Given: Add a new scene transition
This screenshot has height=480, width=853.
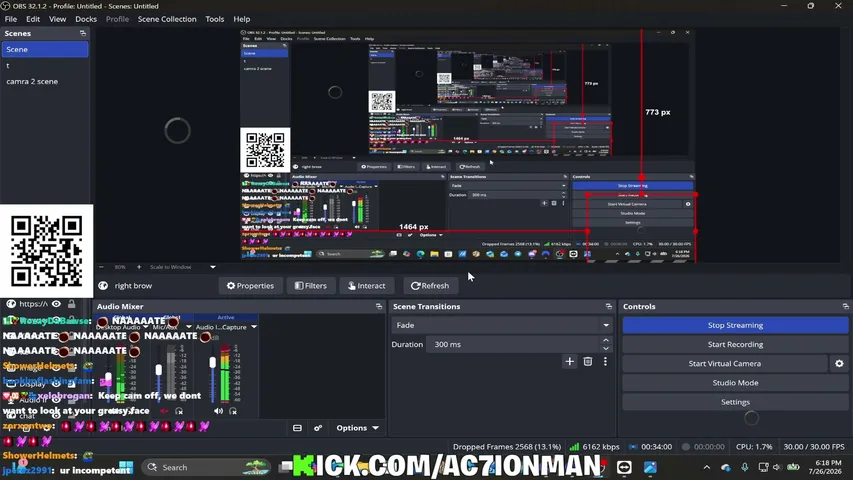Looking at the screenshot, I should tap(570, 361).
